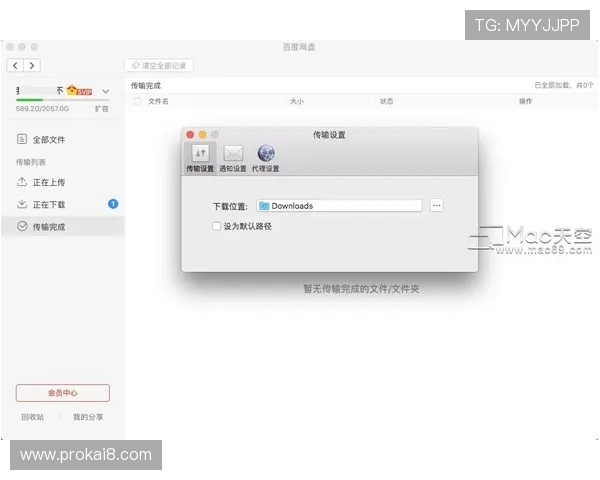Screen dimensions: 600x480
Task: Minimize the 传输设置 dialog with yellow button
Action: (x=202, y=135)
